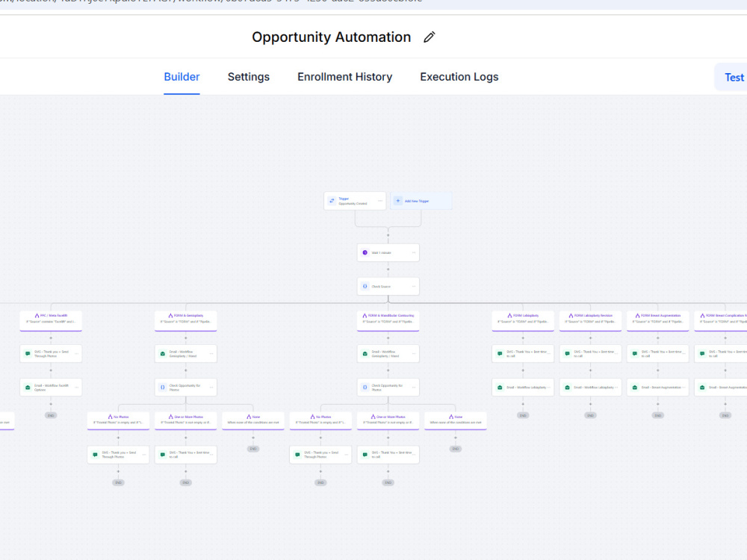747x560 pixels.
Task: Click email icon under FORM Labiaplasty Revision branch
Action: [x=568, y=388]
